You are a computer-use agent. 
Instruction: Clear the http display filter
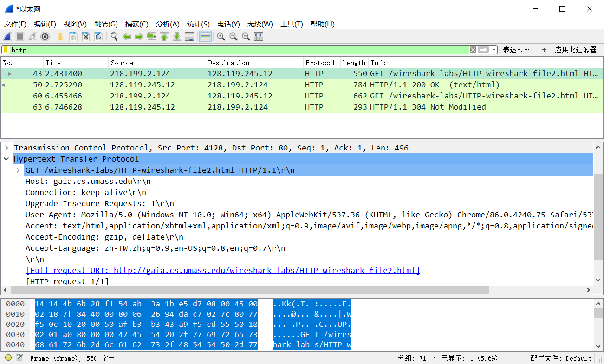[x=473, y=50]
